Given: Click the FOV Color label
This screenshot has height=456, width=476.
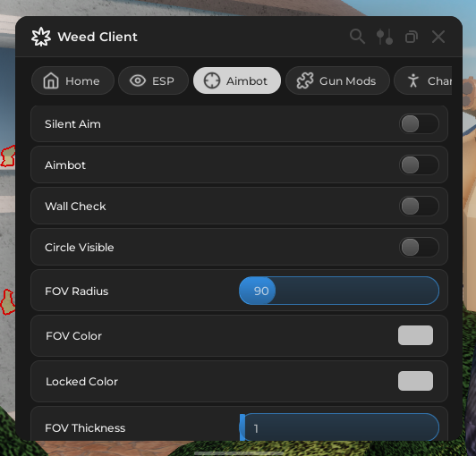Looking at the screenshot, I should coord(73,336).
